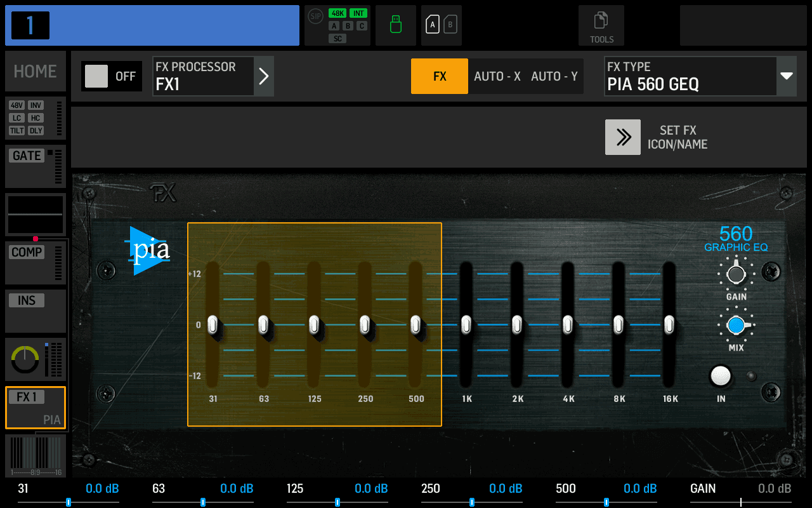Switch to the AUTO - X tab
This screenshot has height=508, width=812.
pos(497,76)
